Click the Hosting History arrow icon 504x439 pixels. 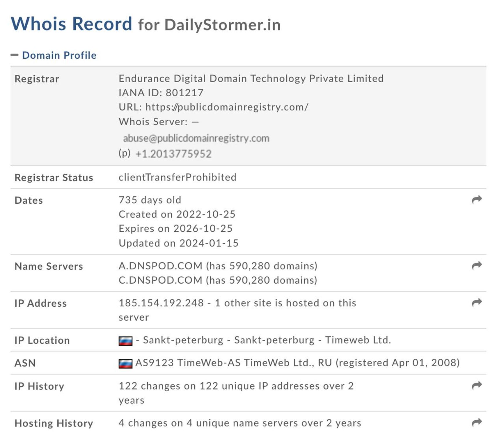(477, 422)
